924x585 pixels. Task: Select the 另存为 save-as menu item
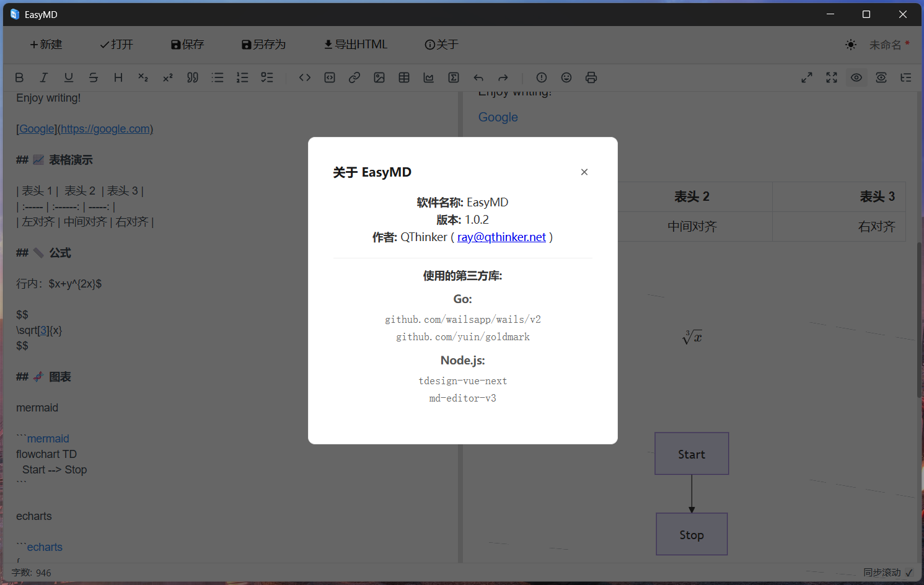tap(263, 44)
